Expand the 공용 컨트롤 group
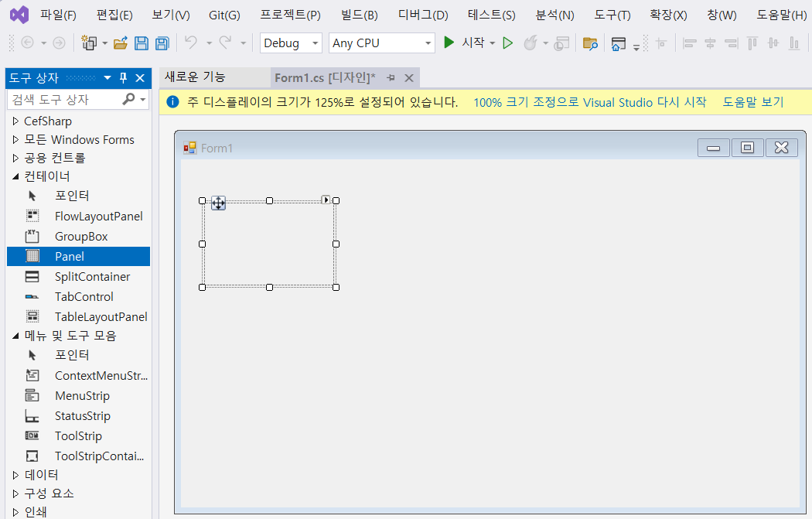The image size is (812, 519). (x=15, y=158)
